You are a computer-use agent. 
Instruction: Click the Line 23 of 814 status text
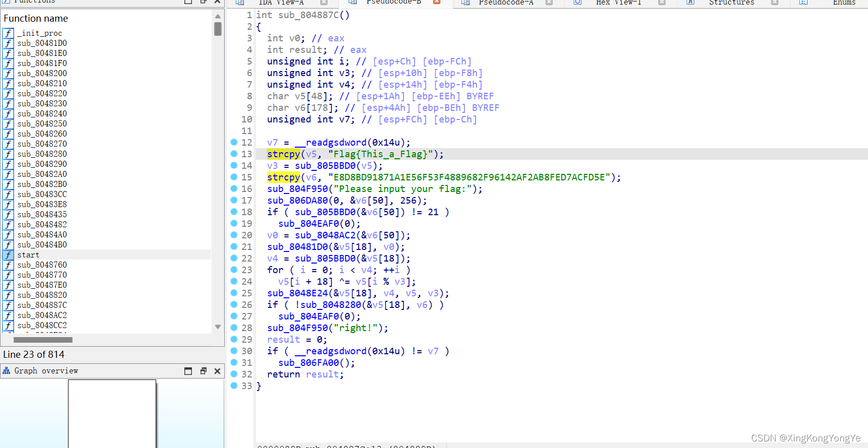[x=34, y=355]
